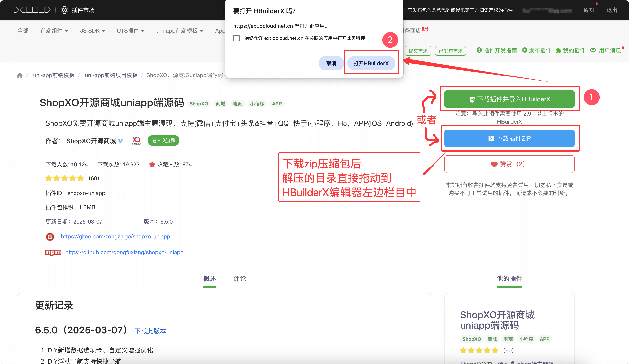The width and height of the screenshot is (629, 364).
Task: Click the APP tag next to title
Action: [x=277, y=104]
